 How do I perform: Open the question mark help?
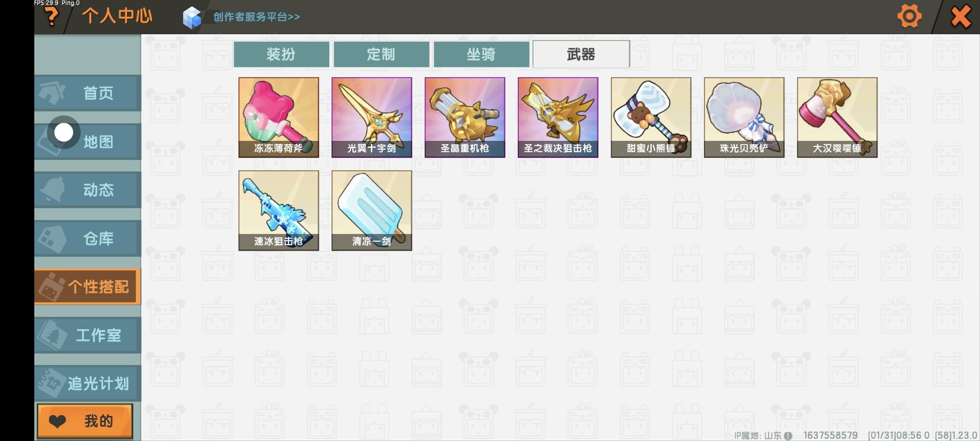click(51, 17)
